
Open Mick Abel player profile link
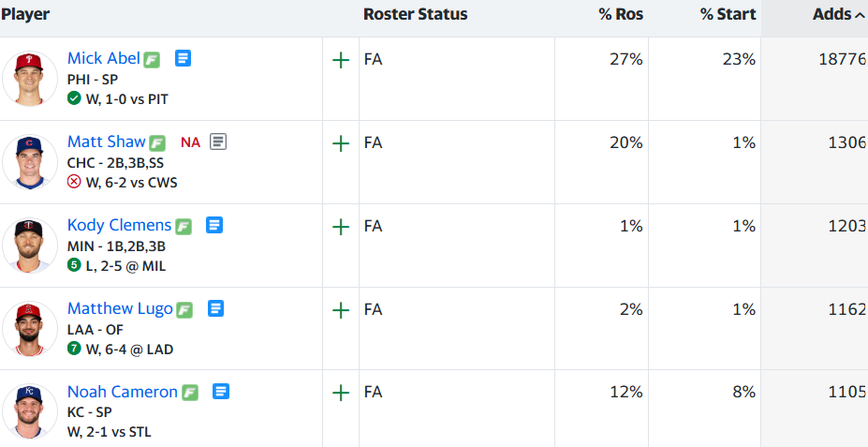click(x=104, y=58)
